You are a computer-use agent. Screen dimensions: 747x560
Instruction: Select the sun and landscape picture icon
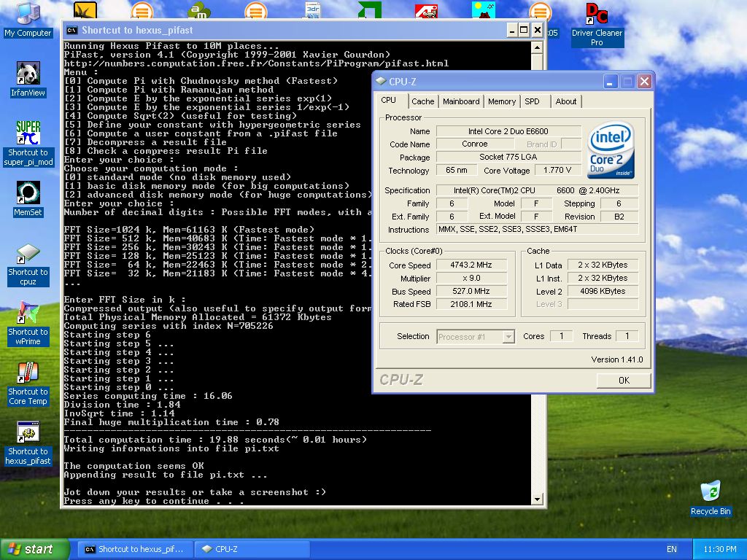(x=483, y=9)
